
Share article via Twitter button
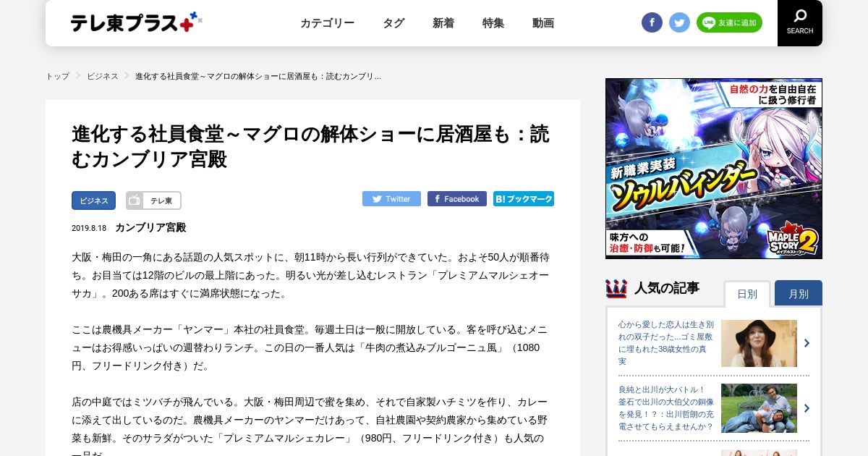391,199
